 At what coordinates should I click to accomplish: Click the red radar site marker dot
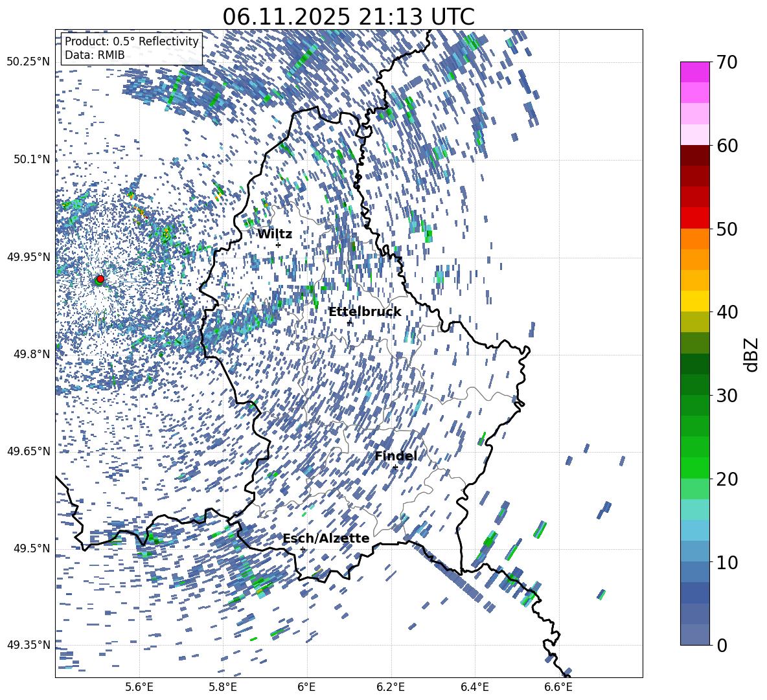[100, 279]
